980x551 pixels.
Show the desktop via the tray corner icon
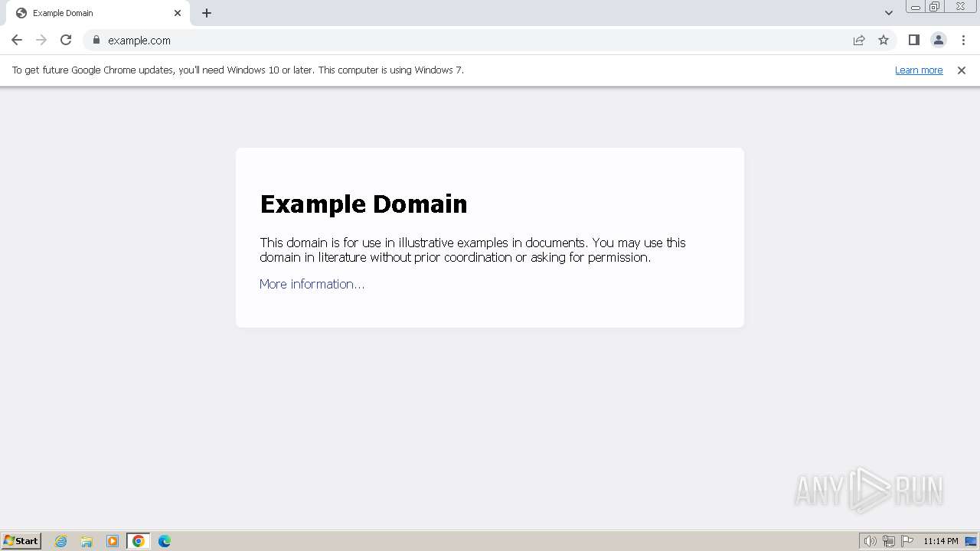pos(971,541)
